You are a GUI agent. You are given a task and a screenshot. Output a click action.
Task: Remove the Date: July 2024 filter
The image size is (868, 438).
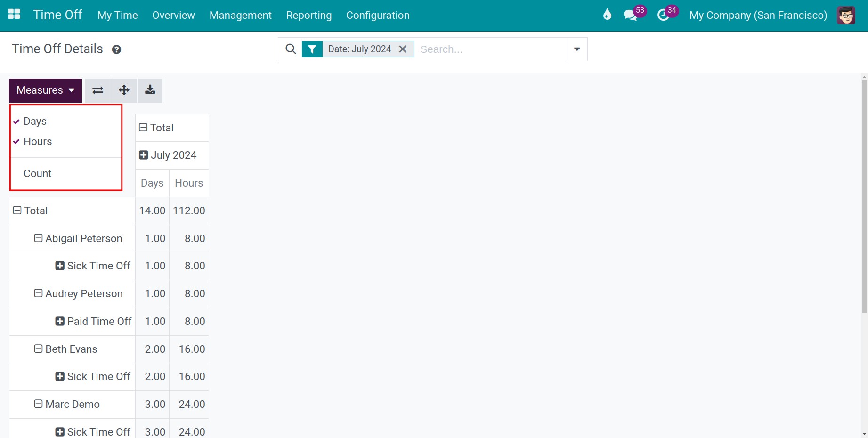coord(403,49)
